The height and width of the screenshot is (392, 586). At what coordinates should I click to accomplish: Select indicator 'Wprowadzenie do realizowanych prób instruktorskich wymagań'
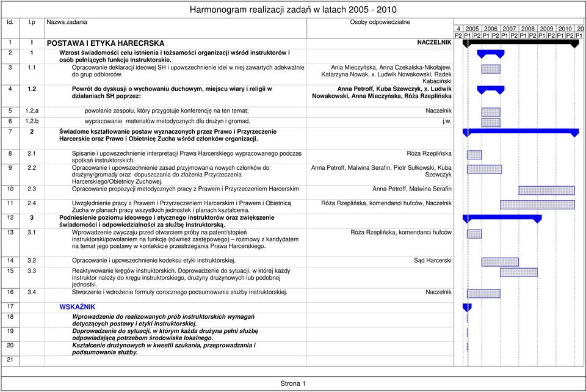164,320
